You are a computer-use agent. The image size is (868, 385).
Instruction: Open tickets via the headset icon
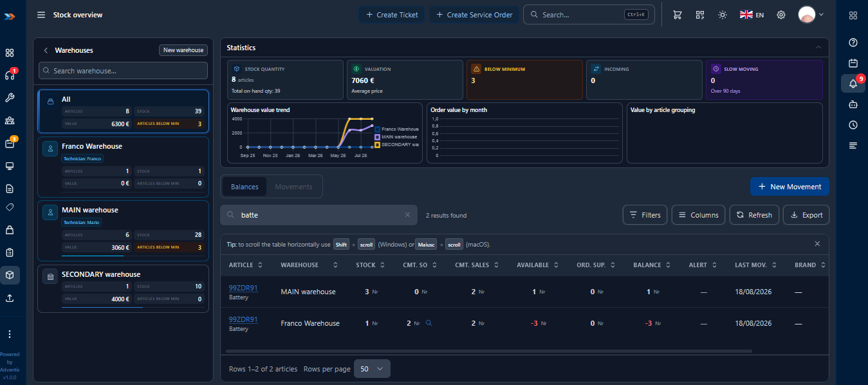point(10,75)
